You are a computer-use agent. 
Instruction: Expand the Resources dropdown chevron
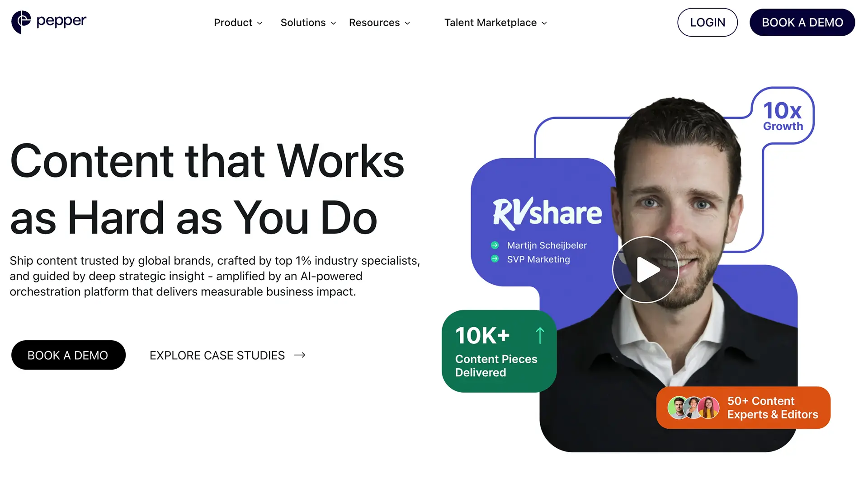click(407, 23)
